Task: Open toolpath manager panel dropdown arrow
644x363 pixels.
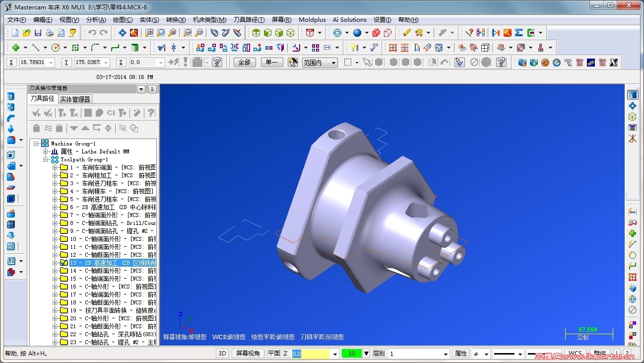Action: click(141, 89)
